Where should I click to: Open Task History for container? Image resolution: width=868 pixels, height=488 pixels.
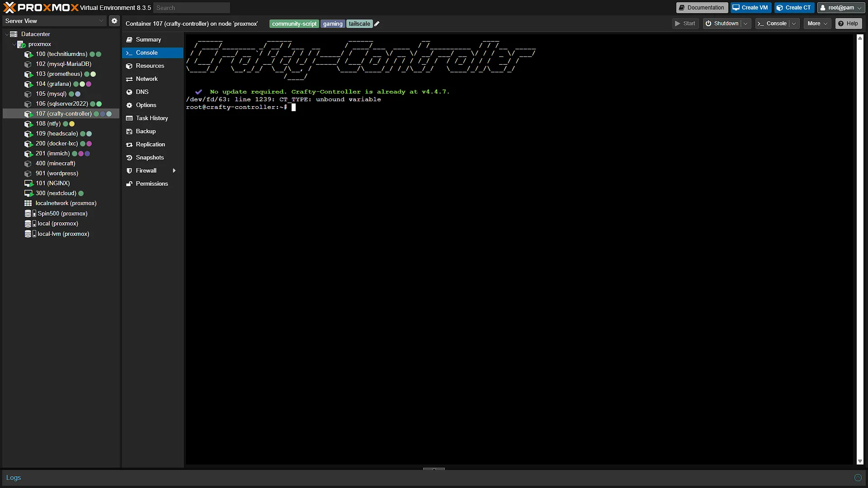(152, 118)
